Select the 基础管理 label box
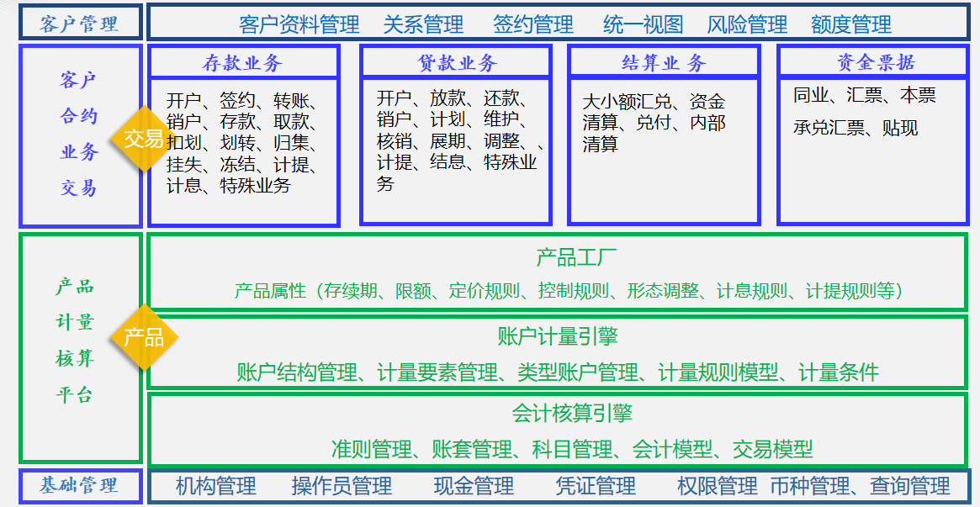Viewport: 980px width, 507px height. [x=79, y=485]
